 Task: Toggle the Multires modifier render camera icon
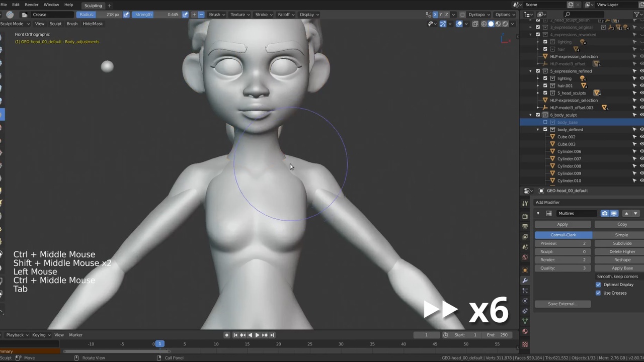point(605,213)
